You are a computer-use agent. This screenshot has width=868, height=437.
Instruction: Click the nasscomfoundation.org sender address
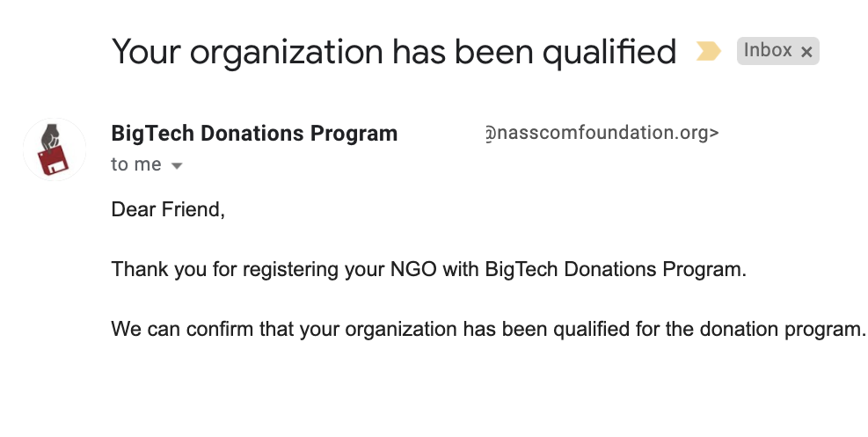(x=602, y=133)
